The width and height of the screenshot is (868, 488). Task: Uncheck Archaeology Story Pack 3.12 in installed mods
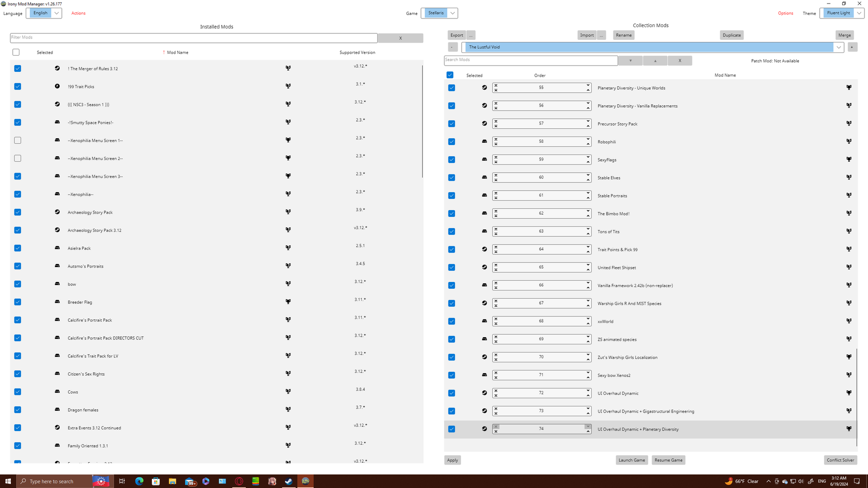(x=18, y=230)
